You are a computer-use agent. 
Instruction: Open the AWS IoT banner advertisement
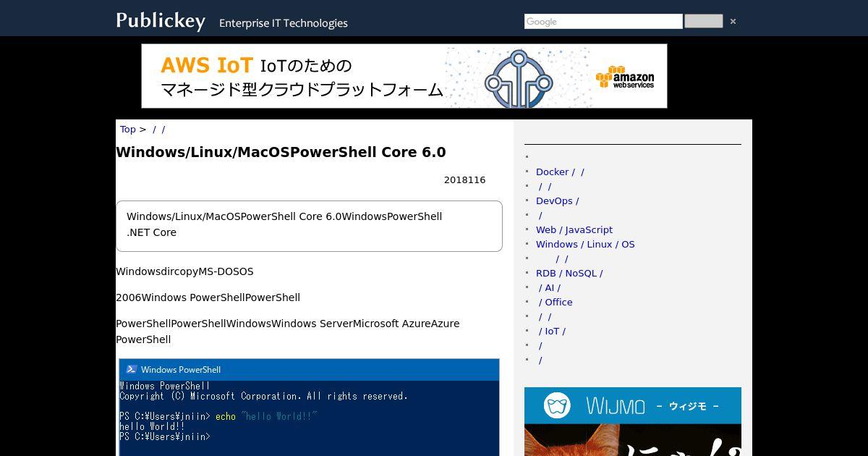click(x=404, y=76)
